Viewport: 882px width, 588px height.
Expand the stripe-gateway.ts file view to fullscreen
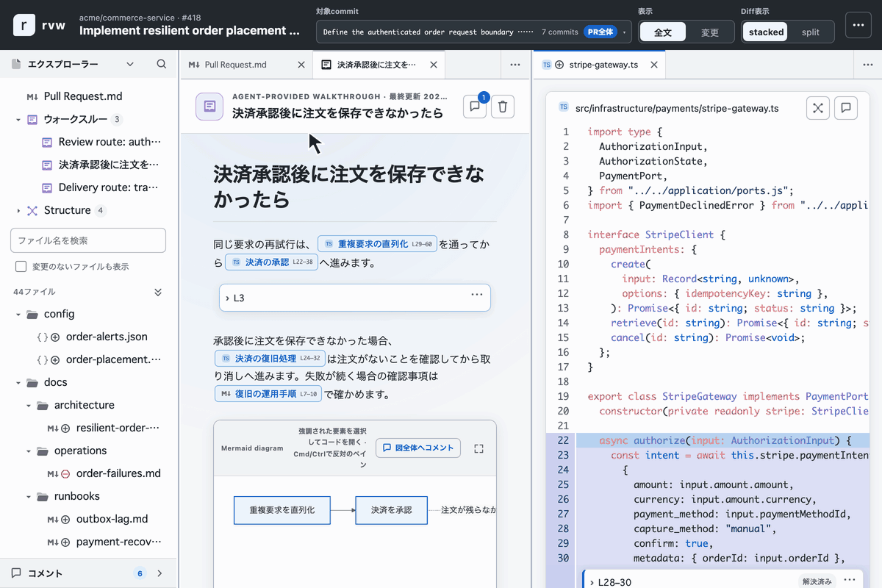(817, 108)
